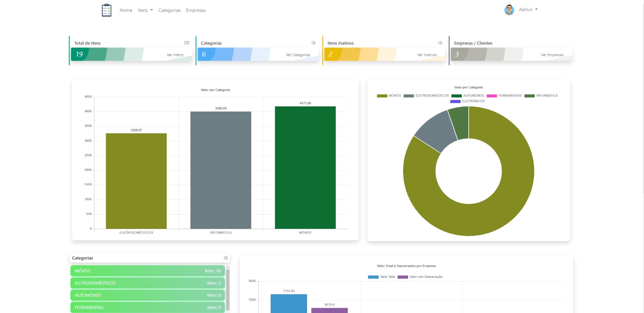Image resolution: width=644 pixels, height=313 pixels.
Task: Click the list icon in Categorias panel header
Action: pyautogui.click(x=226, y=258)
